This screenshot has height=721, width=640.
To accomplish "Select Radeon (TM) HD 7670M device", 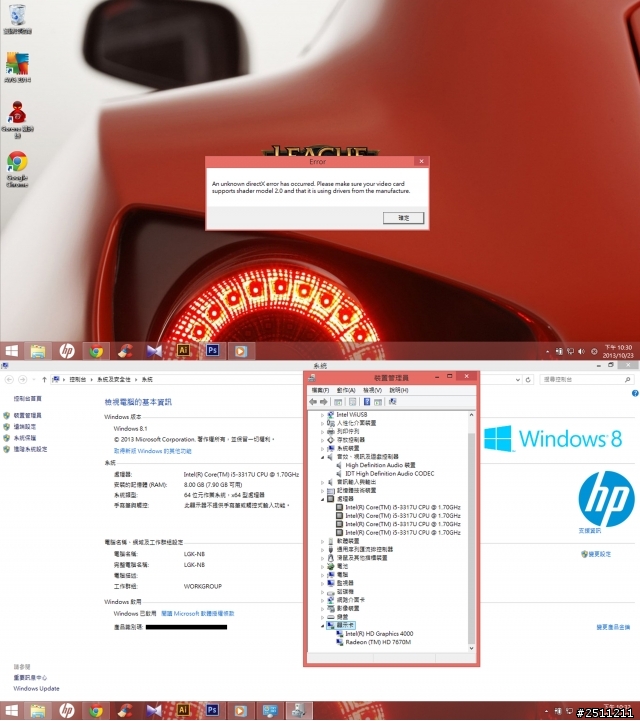I will coord(378,642).
